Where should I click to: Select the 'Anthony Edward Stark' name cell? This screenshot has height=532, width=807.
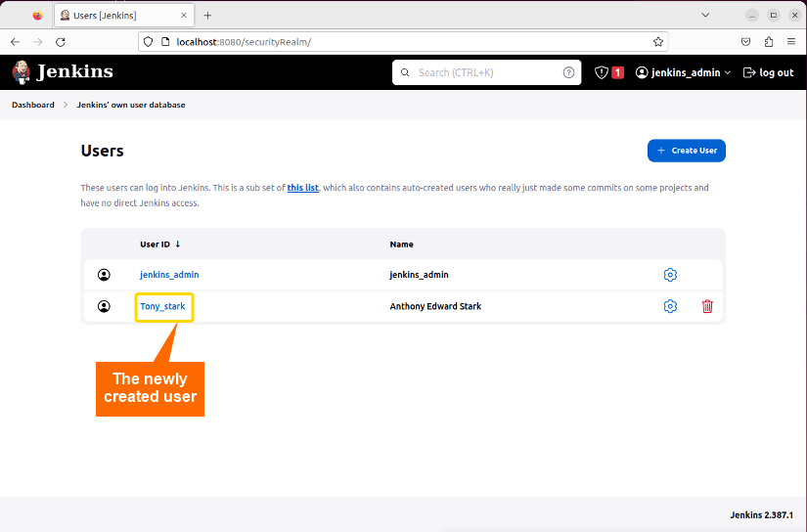click(x=435, y=306)
